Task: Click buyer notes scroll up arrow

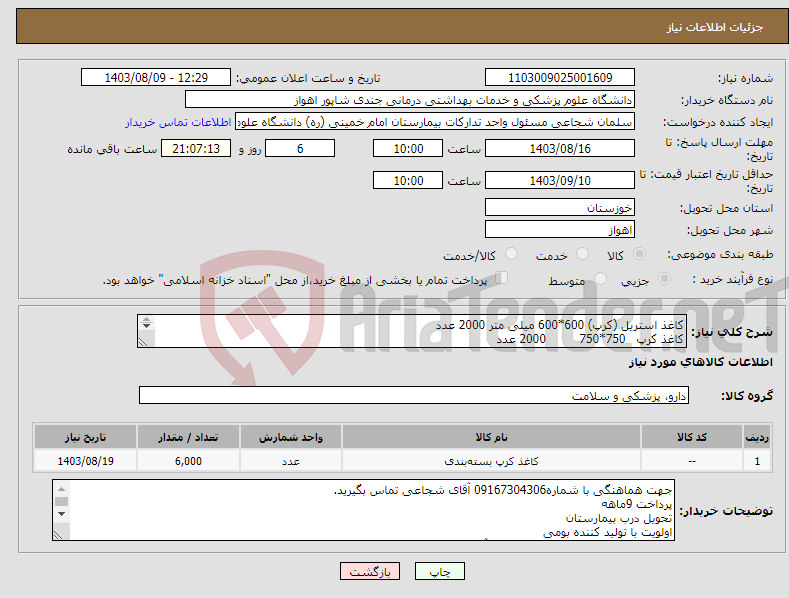Action: click(61, 489)
